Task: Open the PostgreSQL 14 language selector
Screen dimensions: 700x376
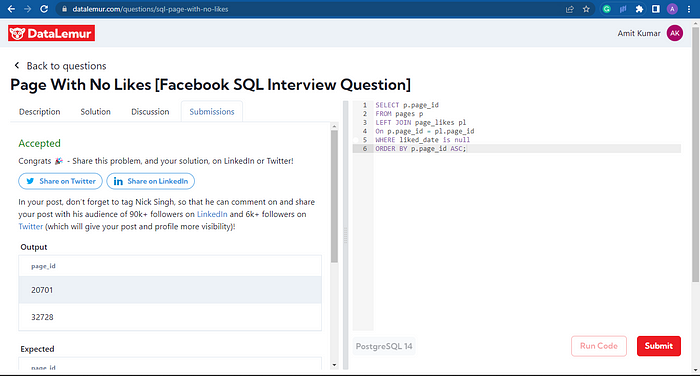Action: (x=384, y=346)
